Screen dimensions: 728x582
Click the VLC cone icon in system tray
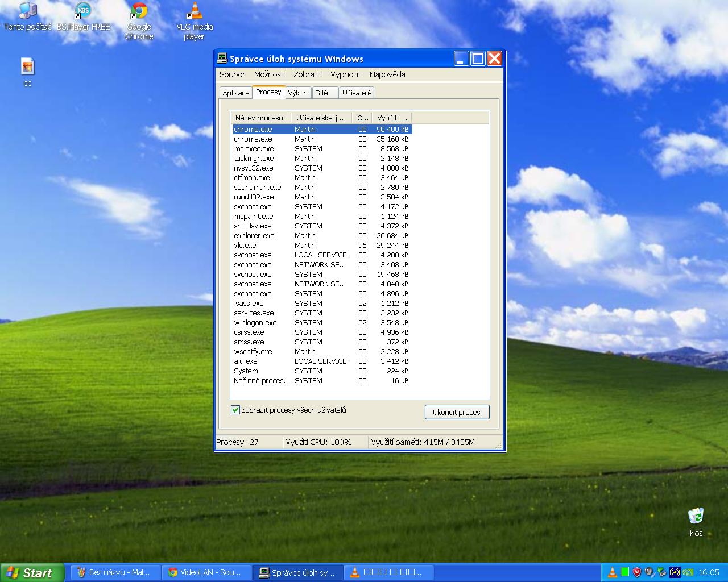point(612,572)
